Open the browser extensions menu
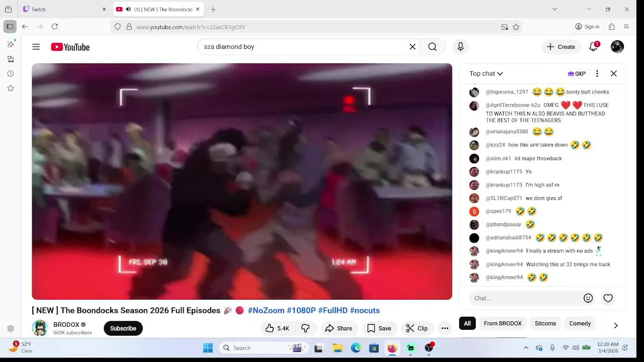The height and width of the screenshot is (362, 644). click(x=612, y=27)
